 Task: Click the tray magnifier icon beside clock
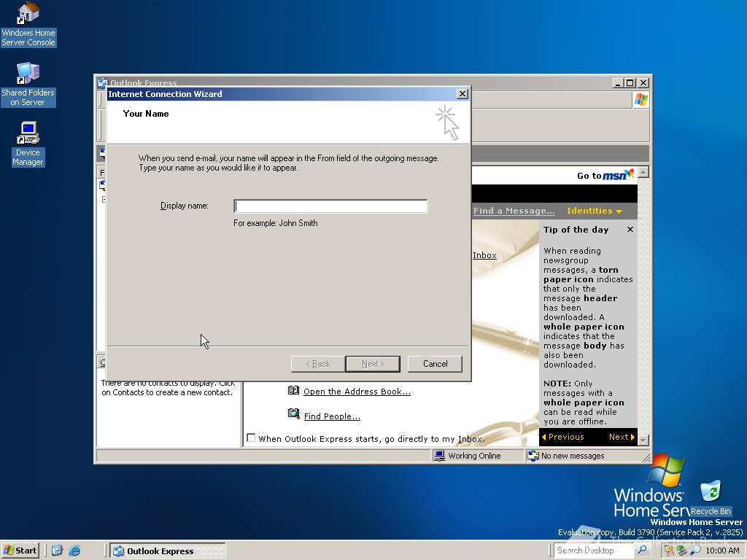point(695,551)
